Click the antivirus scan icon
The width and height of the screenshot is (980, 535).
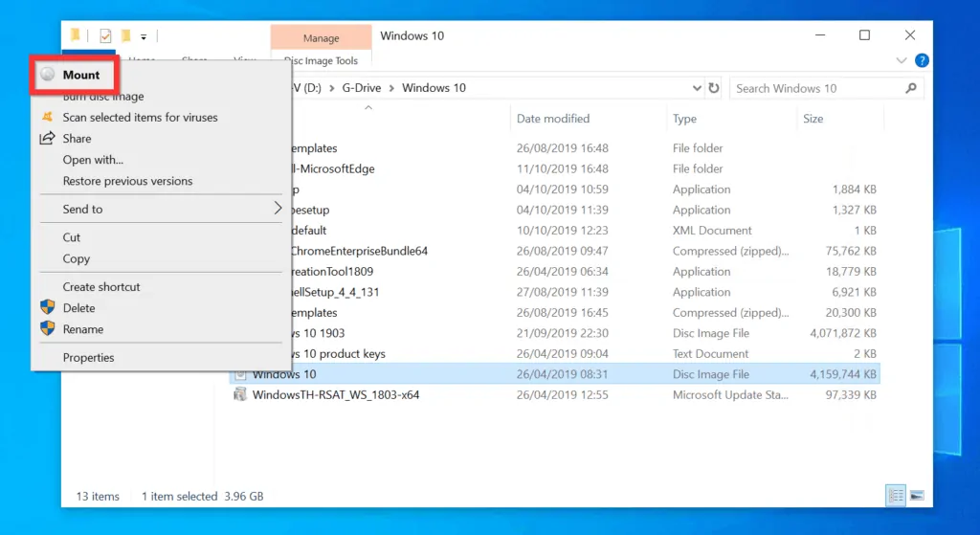(48, 116)
